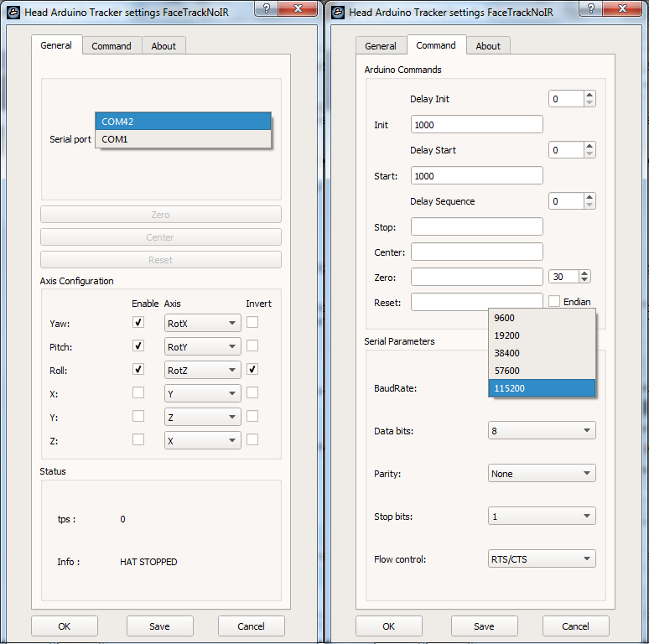Enable the Yaw axis checkbox
The height and width of the screenshot is (644, 649).
click(138, 322)
